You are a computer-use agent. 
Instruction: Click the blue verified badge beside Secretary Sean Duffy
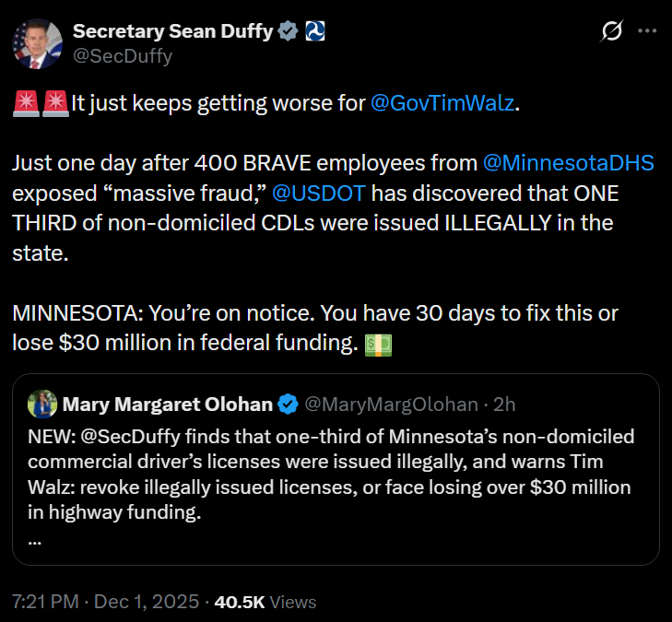point(289,31)
